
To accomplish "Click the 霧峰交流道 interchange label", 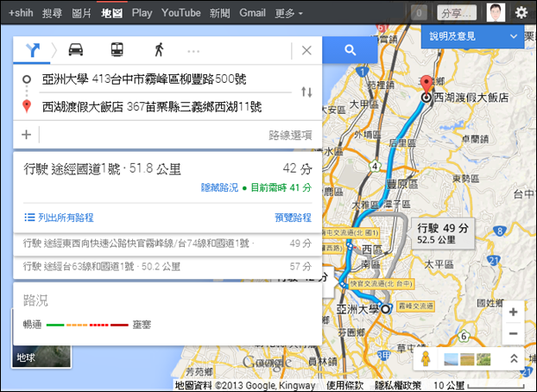I will click(416, 306).
